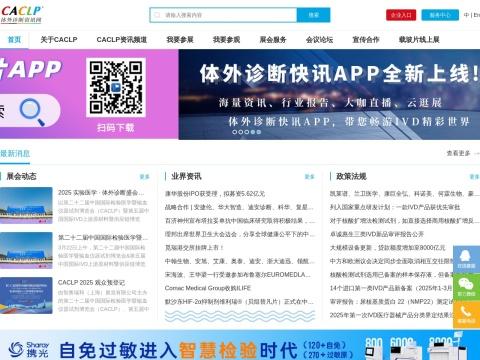Open policy item starting 14个进口第一类IVD
The height and width of the screenshot is (360, 480).
[x=391, y=288]
